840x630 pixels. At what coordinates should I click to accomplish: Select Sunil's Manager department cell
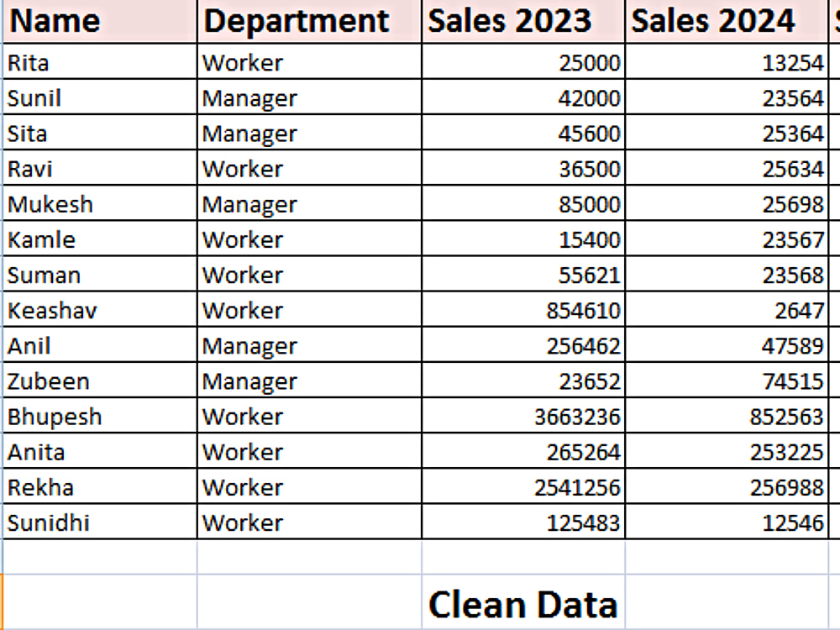(310, 97)
